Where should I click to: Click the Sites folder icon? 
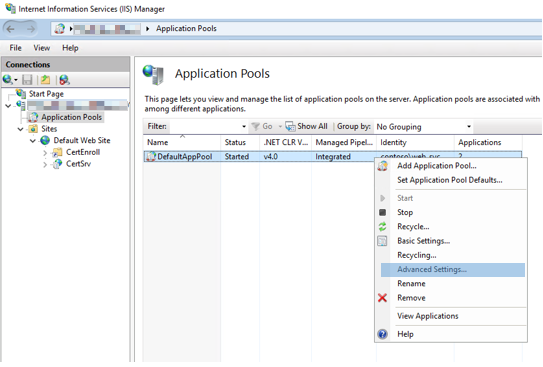(x=33, y=129)
